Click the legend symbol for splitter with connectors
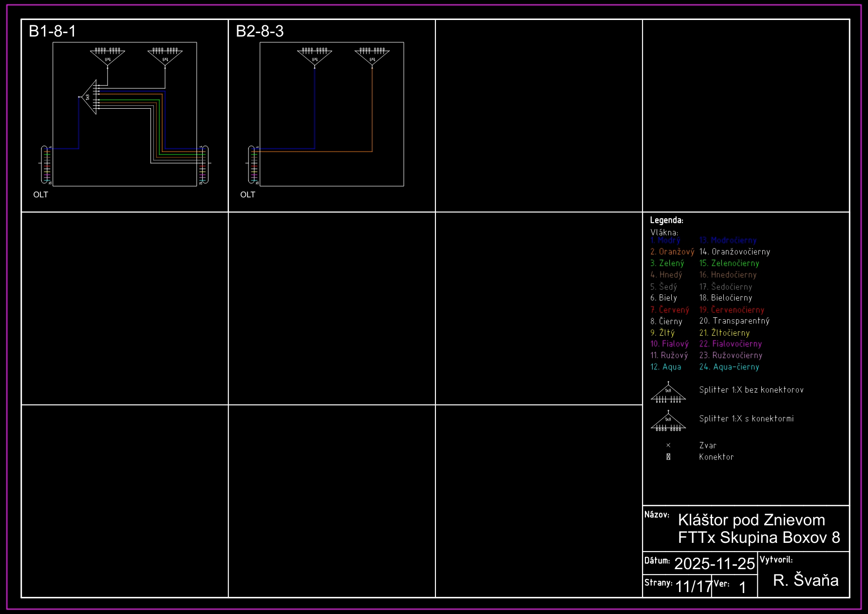 tap(668, 422)
